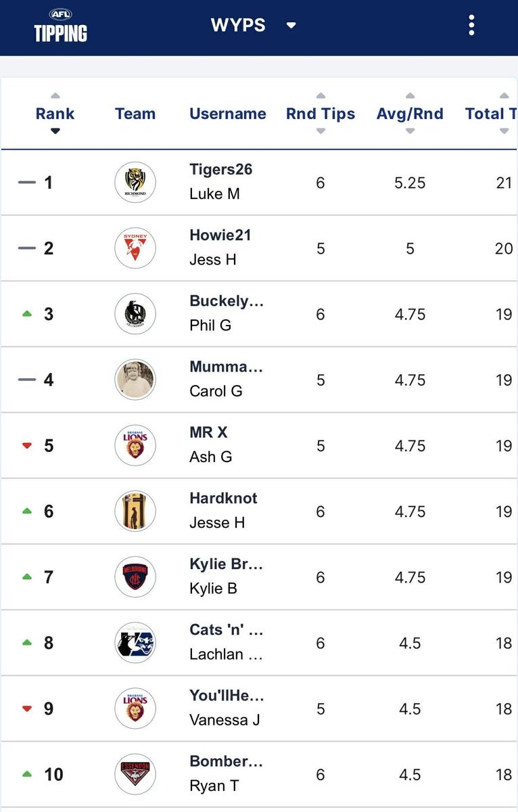
Task: Sort by the Username column header
Action: pos(228,114)
